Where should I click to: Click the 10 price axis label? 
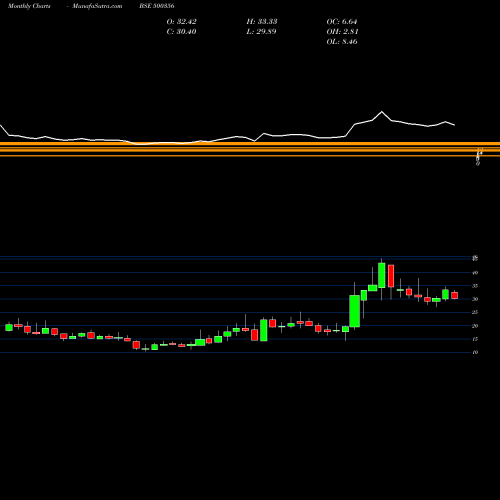(x=475, y=352)
